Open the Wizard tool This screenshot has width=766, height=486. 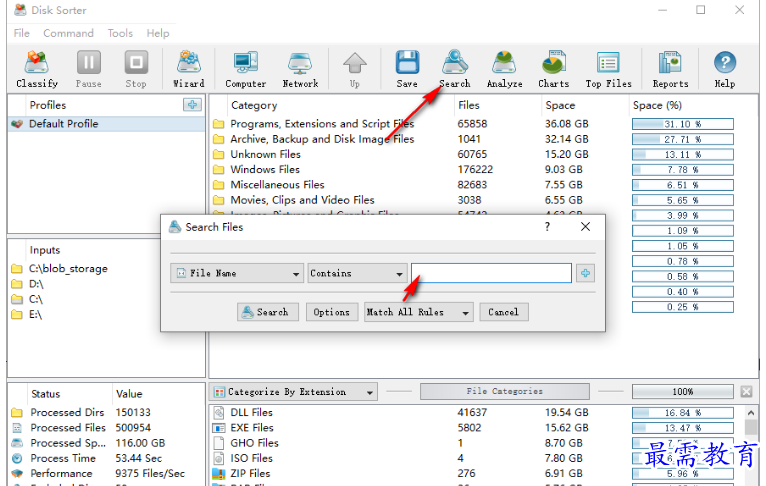coord(189,69)
